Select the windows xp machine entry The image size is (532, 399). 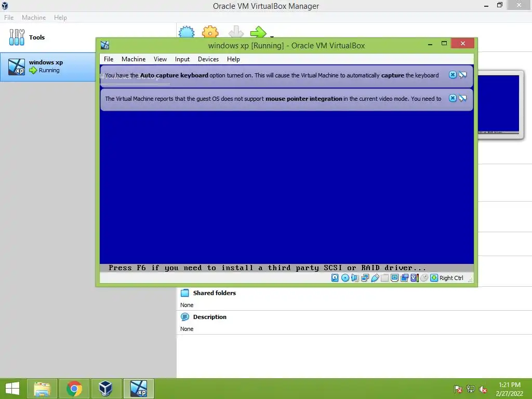click(x=48, y=66)
